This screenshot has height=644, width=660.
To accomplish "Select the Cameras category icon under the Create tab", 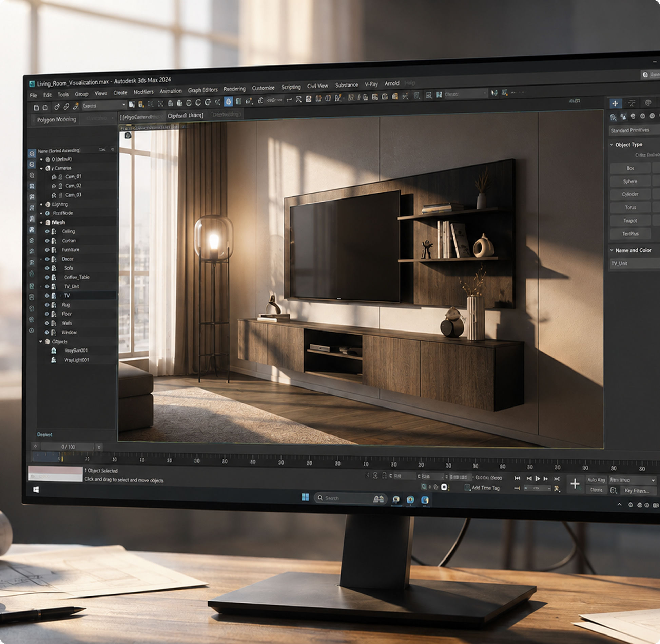I will 642,116.
